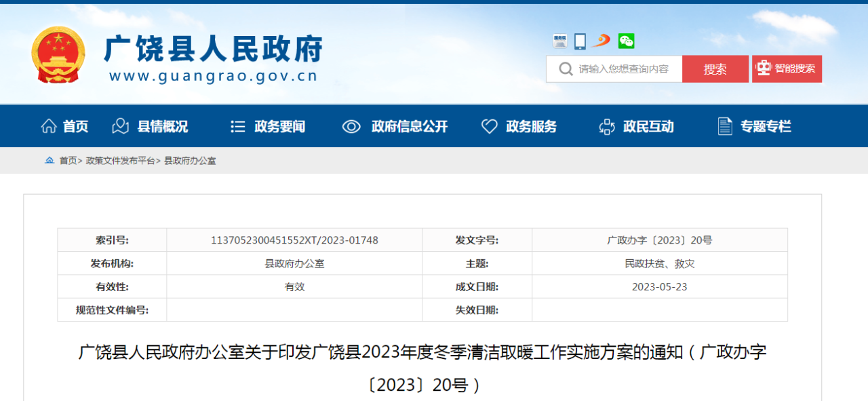Screen dimensions: 868x401
Task: Go to 首页 in navigation bar
Action: (x=75, y=126)
